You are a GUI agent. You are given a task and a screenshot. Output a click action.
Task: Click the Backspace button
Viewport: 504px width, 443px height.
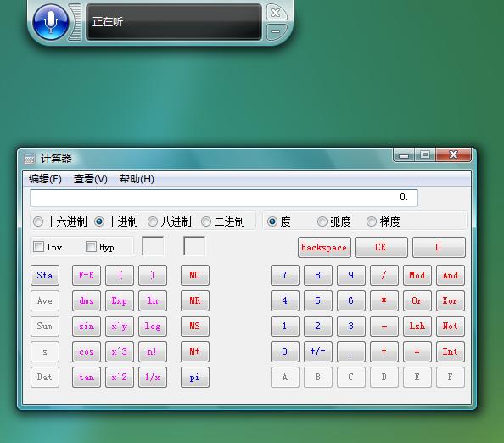[x=324, y=247]
